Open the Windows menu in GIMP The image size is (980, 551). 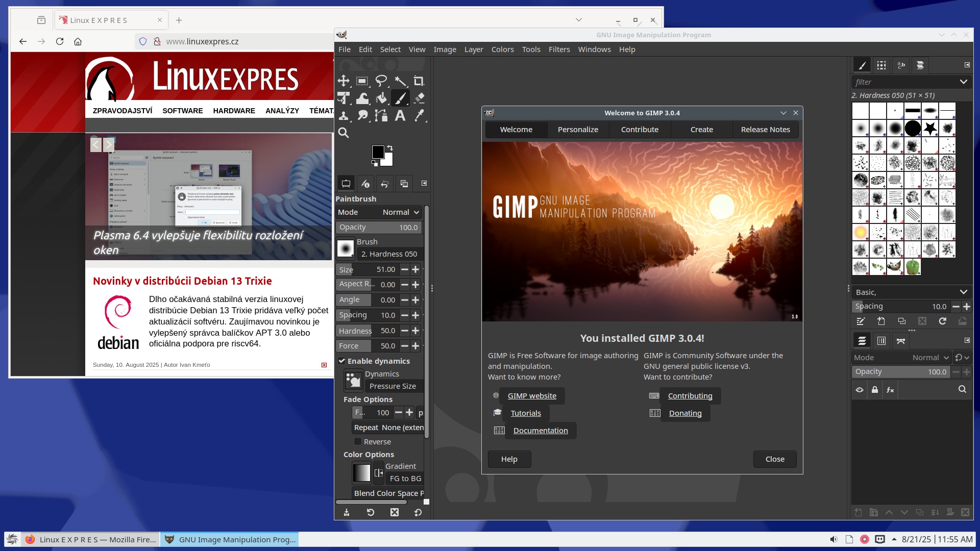pos(594,49)
